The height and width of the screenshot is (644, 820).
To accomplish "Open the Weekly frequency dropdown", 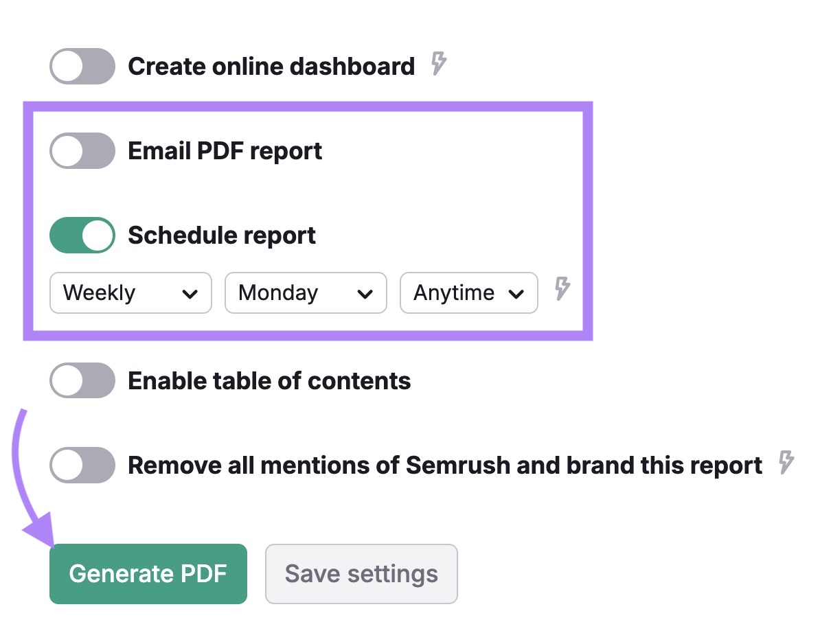I will tap(130, 292).
